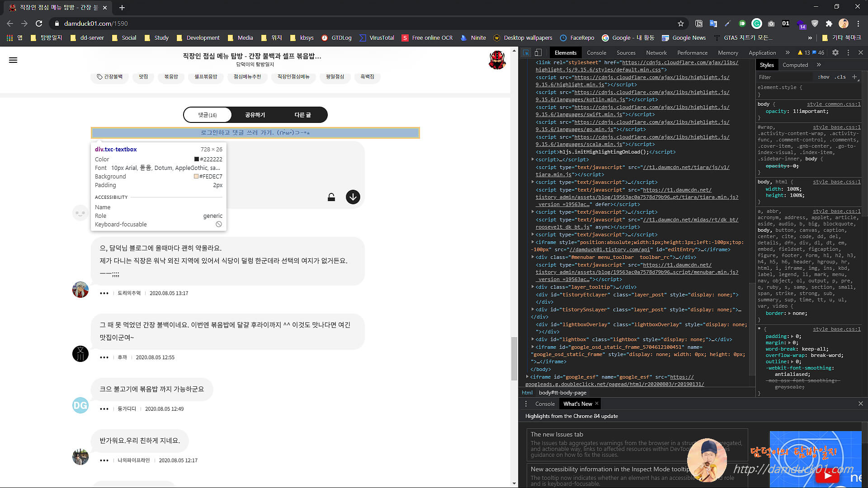The width and height of the screenshot is (868, 488).
Task: Toggle the device toolbar icon
Action: tap(538, 53)
